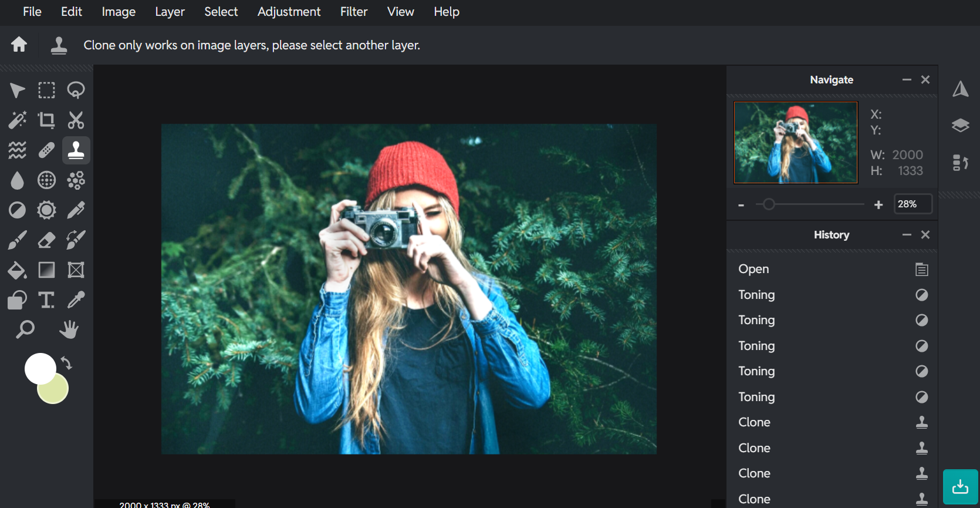The image size is (980, 508).
Task: Open the Image menu
Action: click(119, 12)
